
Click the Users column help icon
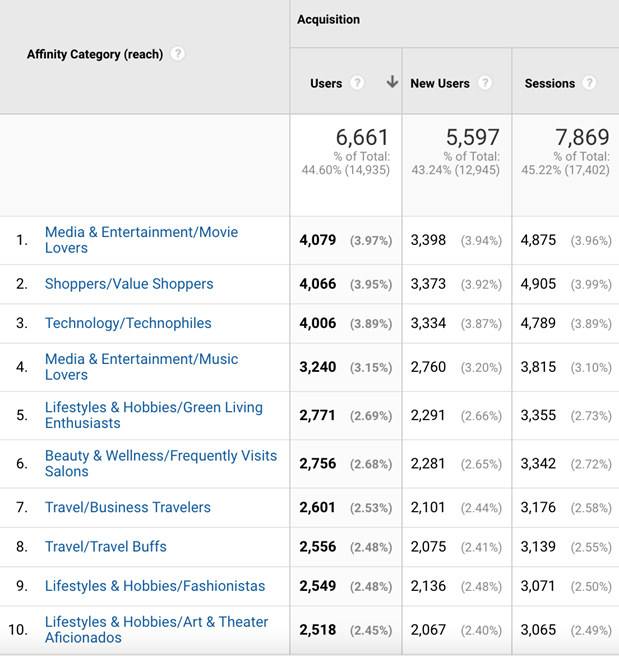tap(357, 83)
